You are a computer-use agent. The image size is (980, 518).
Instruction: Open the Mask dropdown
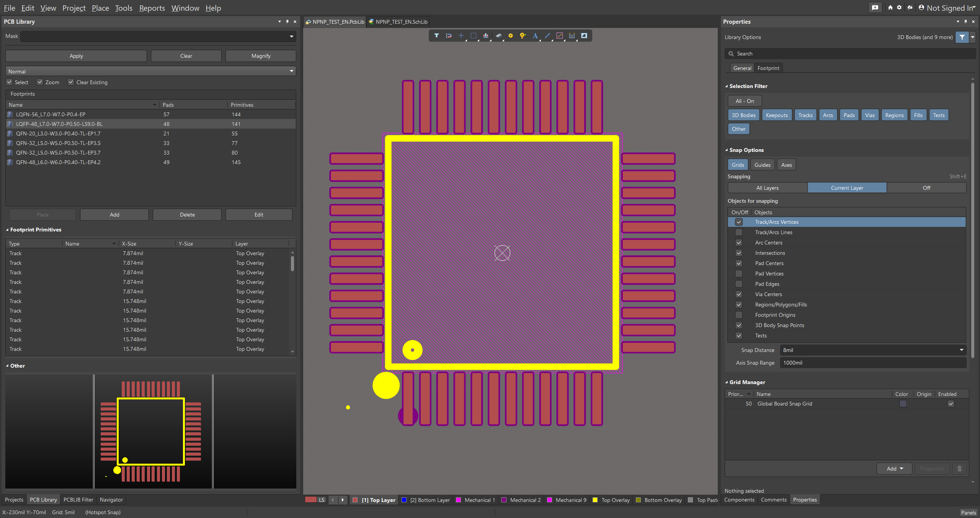click(x=291, y=37)
